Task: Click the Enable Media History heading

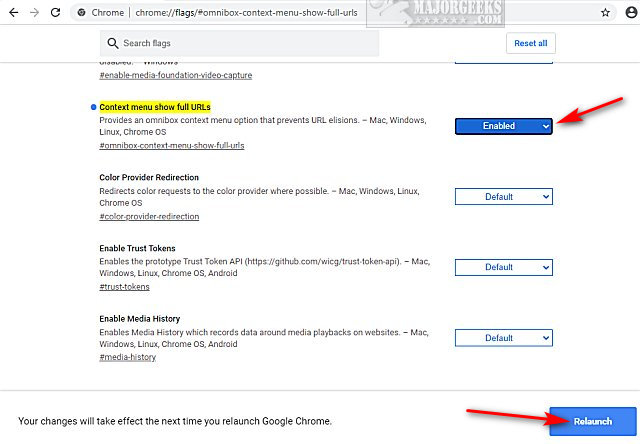Action: 140,319
